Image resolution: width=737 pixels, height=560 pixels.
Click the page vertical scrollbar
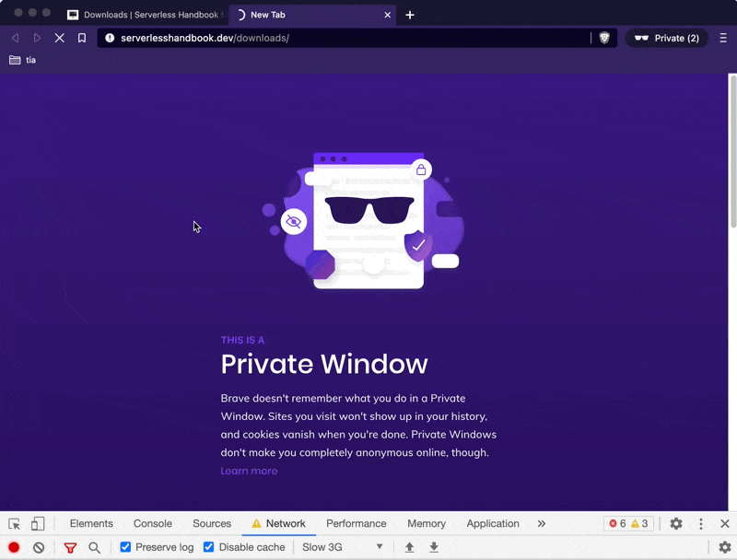point(732,153)
